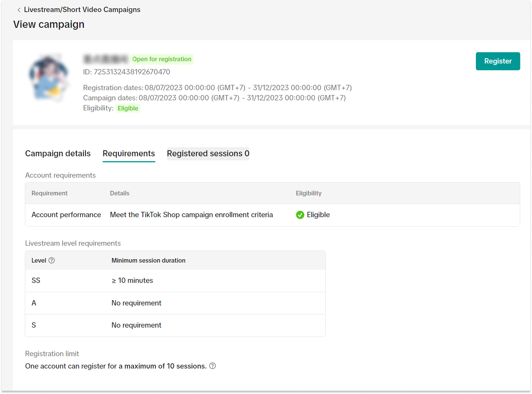Click the No requirement cell for level A
The width and height of the screenshot is (532, 394).
(x=136, y=303)
